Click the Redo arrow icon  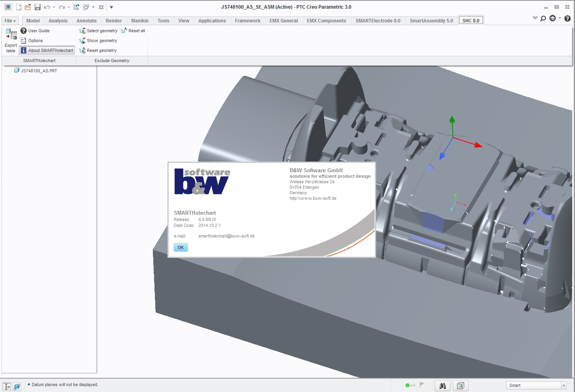pos(62,7)
